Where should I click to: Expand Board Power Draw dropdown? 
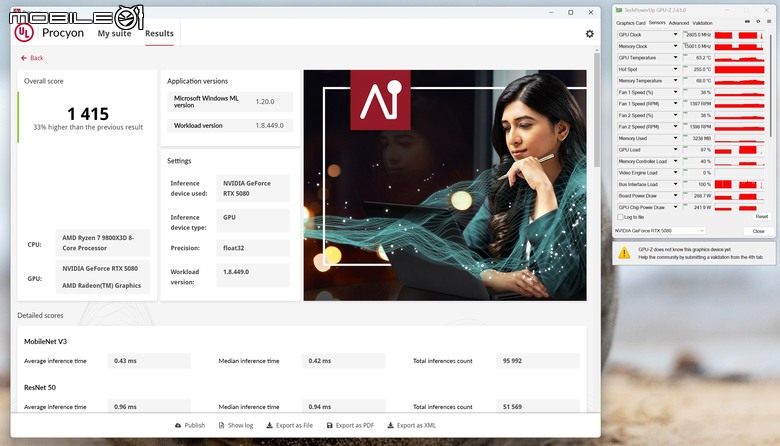[x=675, y=196]
